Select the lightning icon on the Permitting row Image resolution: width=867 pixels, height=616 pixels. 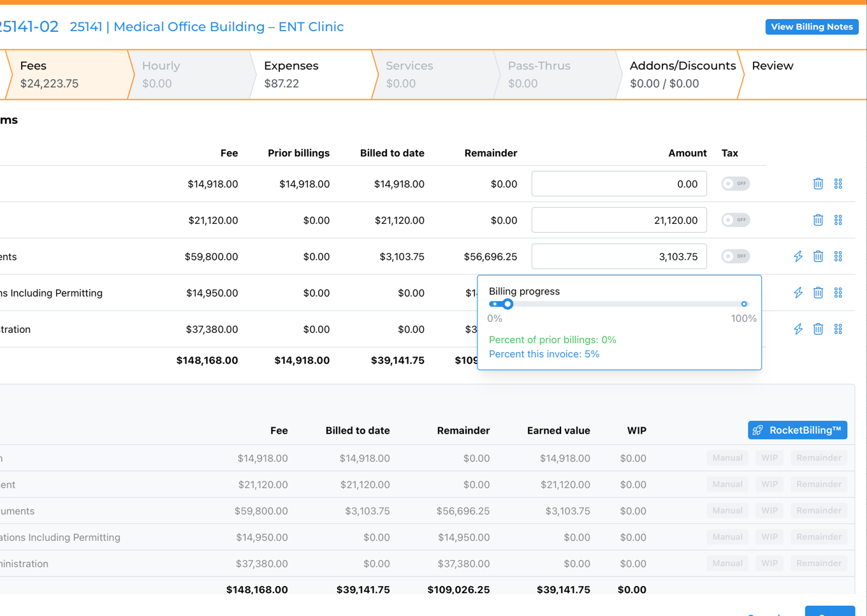[x=798, y=293]
